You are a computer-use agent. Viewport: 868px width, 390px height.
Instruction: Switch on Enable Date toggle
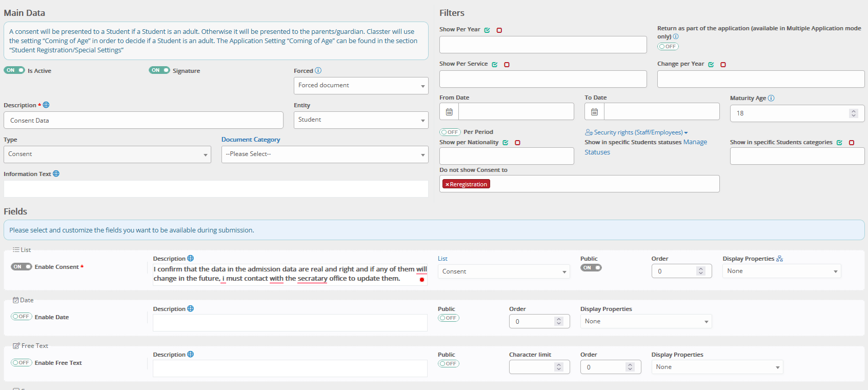(22, 317)
